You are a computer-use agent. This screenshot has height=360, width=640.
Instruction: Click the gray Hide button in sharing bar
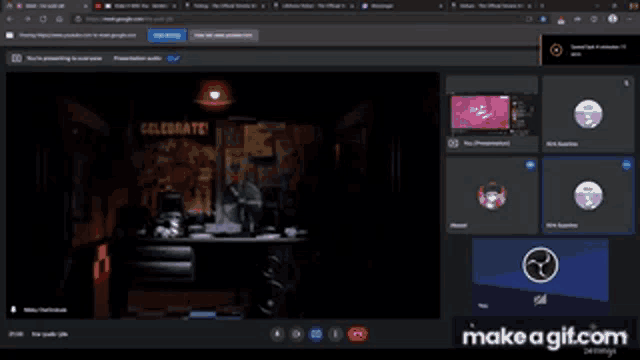(223, 36)
